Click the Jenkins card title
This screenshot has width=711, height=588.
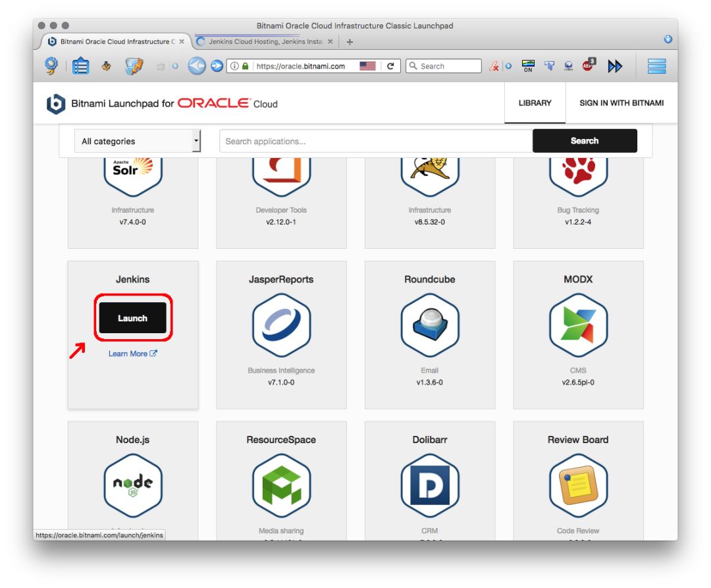click(x=133, y=279)
